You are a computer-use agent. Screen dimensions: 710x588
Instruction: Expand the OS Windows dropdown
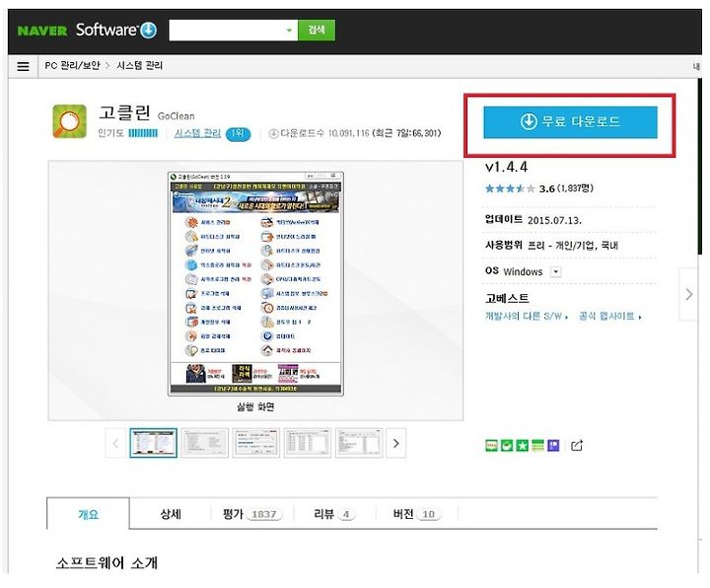click(555, 271)
